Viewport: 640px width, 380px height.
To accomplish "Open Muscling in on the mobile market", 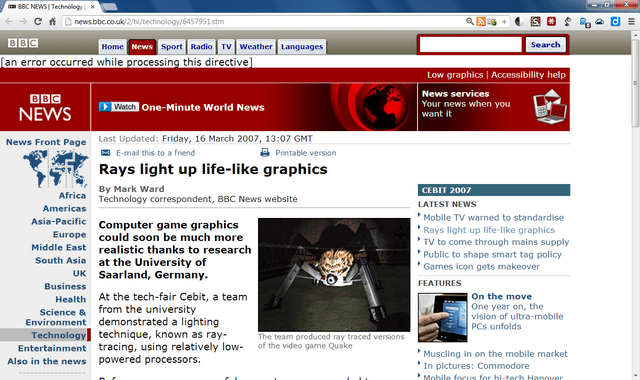I will pyautogui.click(x=496, y=354).
